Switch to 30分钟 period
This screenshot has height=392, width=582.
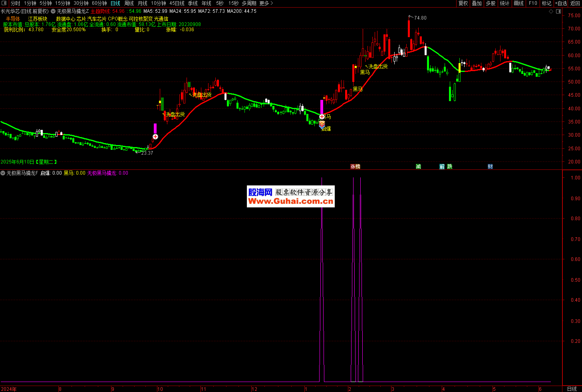point(81,3)
